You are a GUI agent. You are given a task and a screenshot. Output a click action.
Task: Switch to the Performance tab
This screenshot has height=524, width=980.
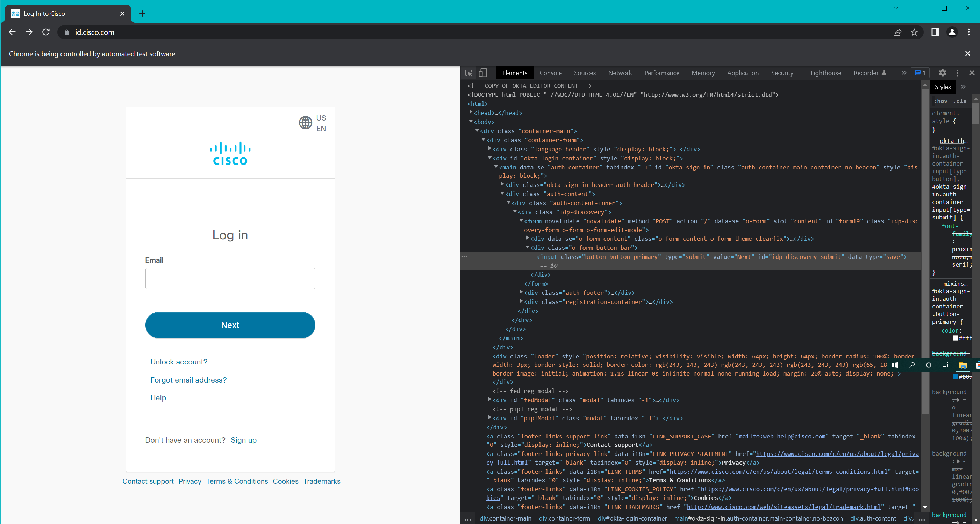pyautogui.click(x=661, y=73)
